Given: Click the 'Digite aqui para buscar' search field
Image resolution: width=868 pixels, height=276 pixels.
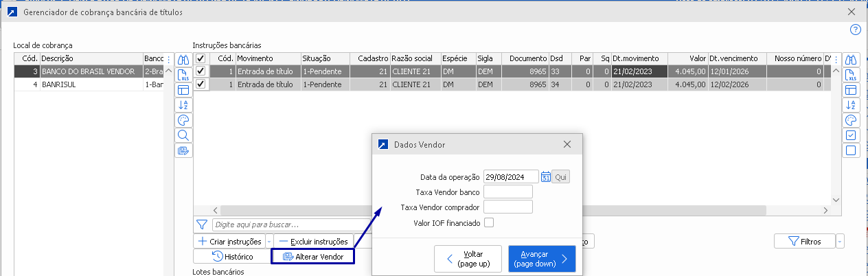Looking at the screenshot, I should tap(290, 224).
